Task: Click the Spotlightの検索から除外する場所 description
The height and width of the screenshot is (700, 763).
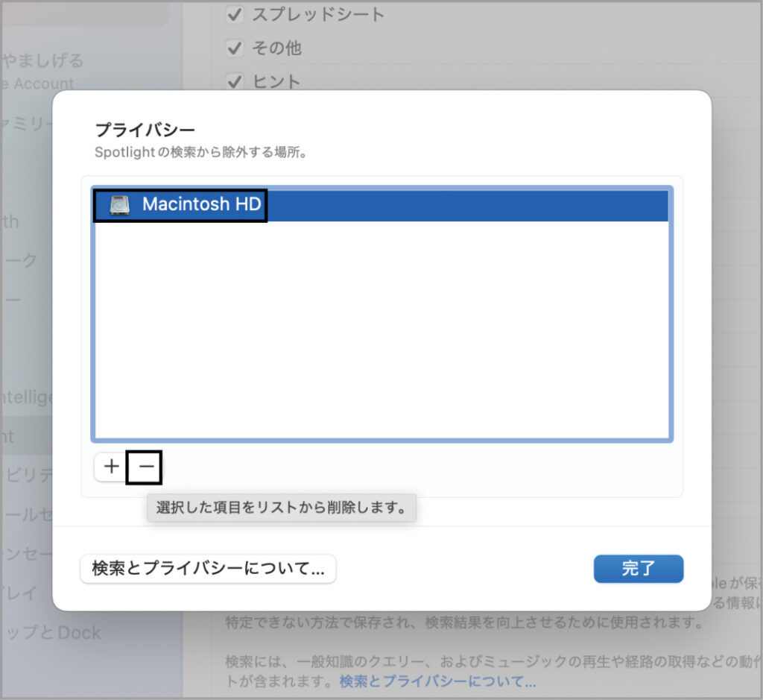Action: point(200,152)
